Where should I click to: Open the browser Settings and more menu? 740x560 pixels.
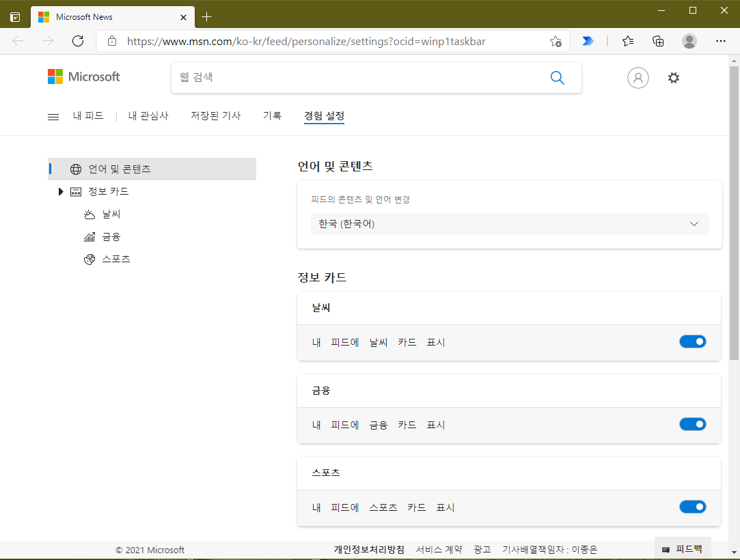point(720,41)
